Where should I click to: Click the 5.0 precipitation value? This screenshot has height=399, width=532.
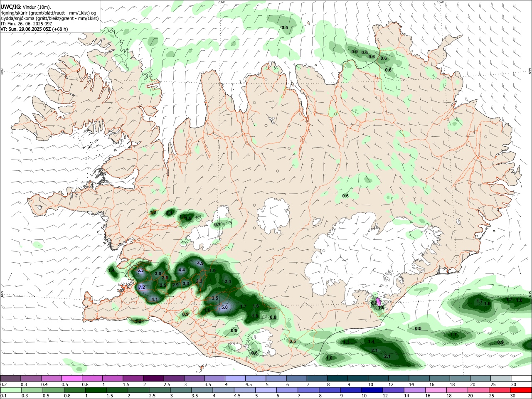pyautogui.click(x=224, y=307)
